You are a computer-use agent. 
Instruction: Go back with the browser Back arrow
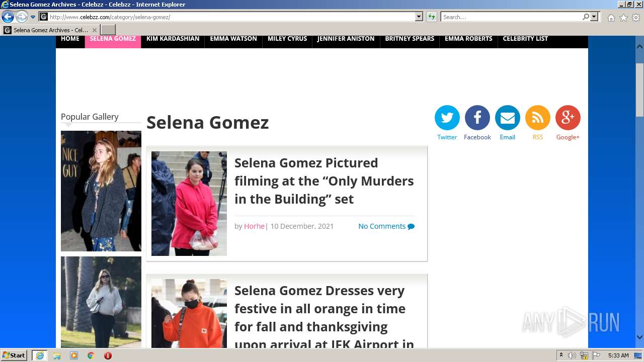8,17
